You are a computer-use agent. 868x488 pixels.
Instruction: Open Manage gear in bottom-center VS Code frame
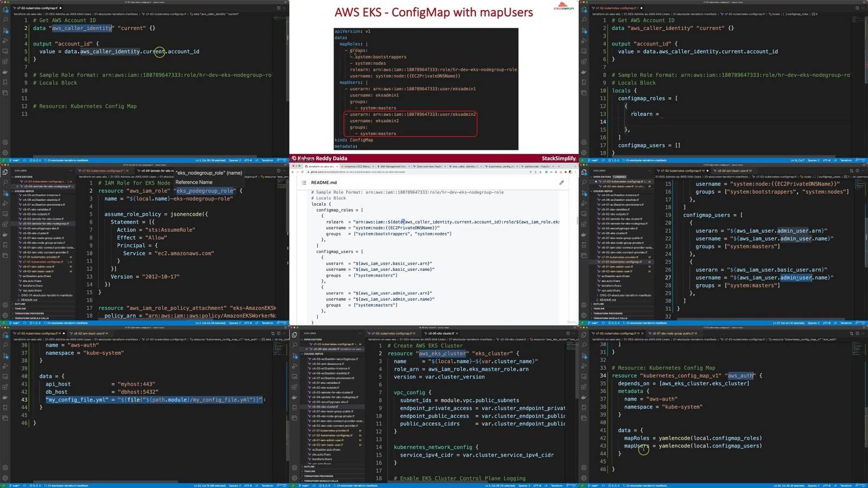(x=295, y=478)
